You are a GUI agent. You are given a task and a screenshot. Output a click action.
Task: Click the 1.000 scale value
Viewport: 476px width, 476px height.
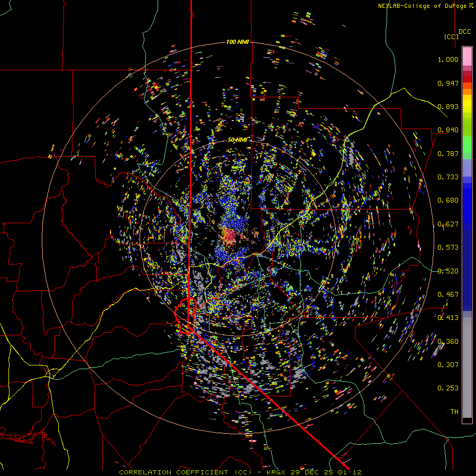click(x=448, y=59)
